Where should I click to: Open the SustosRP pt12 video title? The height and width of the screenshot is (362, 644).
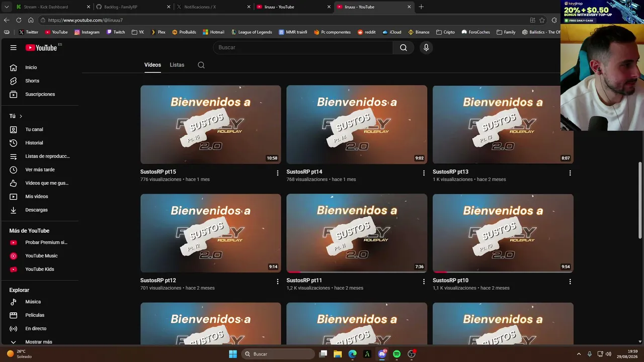[158, 281]
